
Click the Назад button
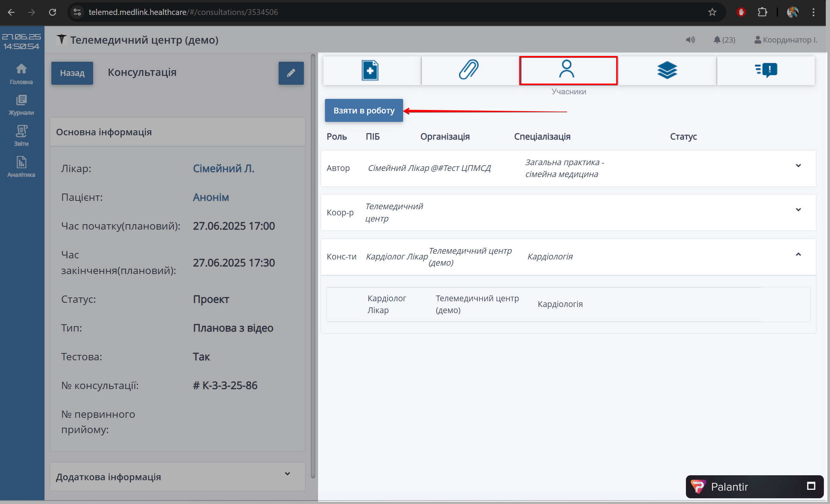point(72,73)
